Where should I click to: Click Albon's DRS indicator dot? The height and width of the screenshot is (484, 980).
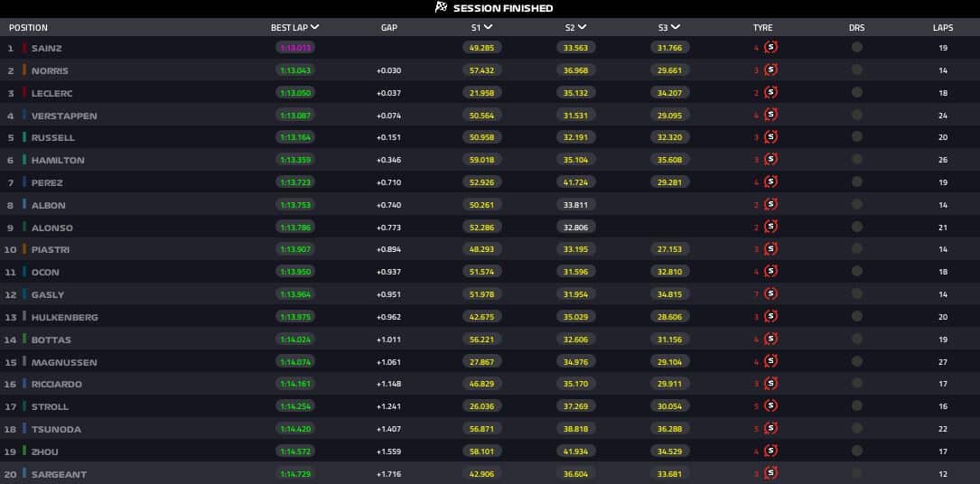pos(857,204)
